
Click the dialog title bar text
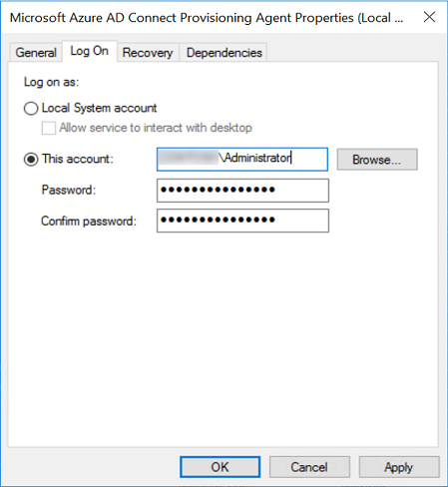[x=207, y=18]
